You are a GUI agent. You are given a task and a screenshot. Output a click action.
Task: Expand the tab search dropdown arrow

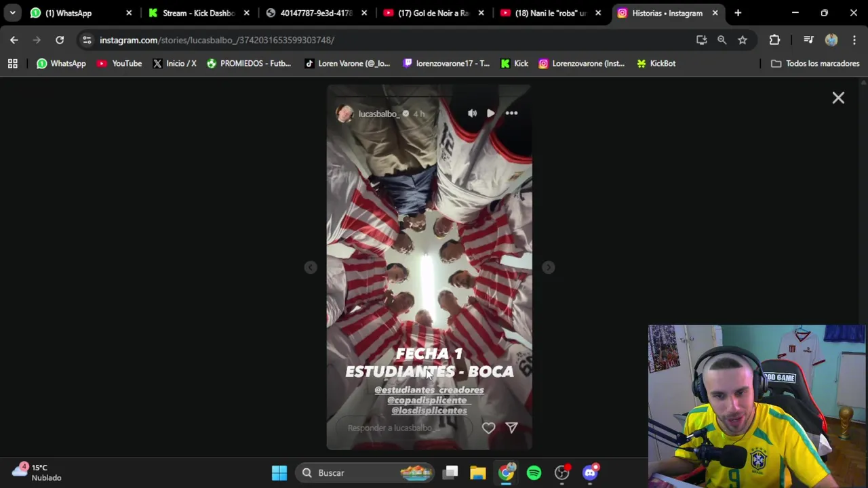tap(12, 13)
